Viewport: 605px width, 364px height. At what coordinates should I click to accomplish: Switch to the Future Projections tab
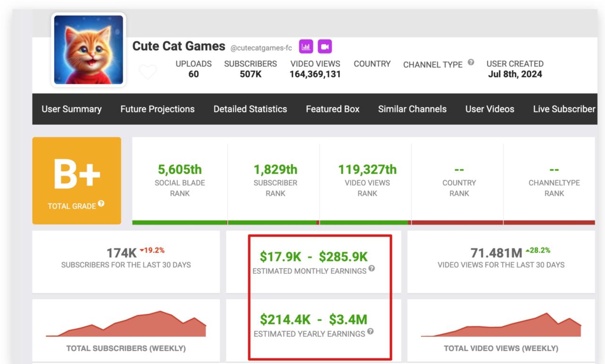coord(157,109)
